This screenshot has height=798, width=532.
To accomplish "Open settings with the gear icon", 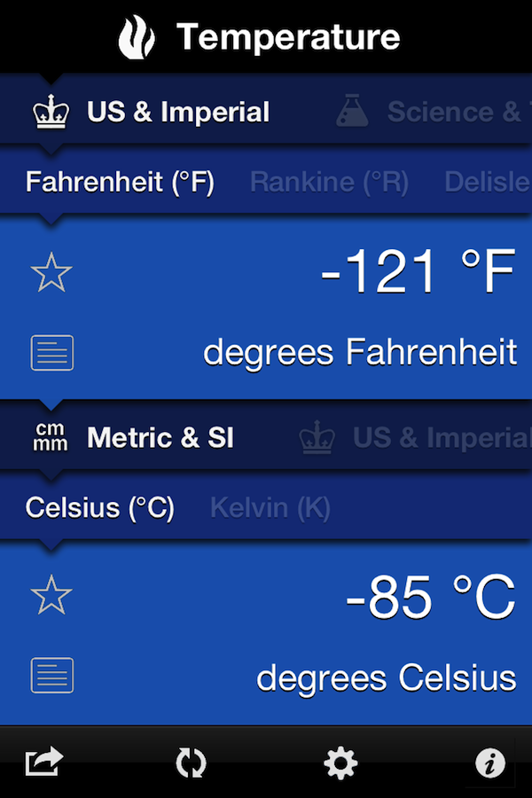I will click(340, 763).
